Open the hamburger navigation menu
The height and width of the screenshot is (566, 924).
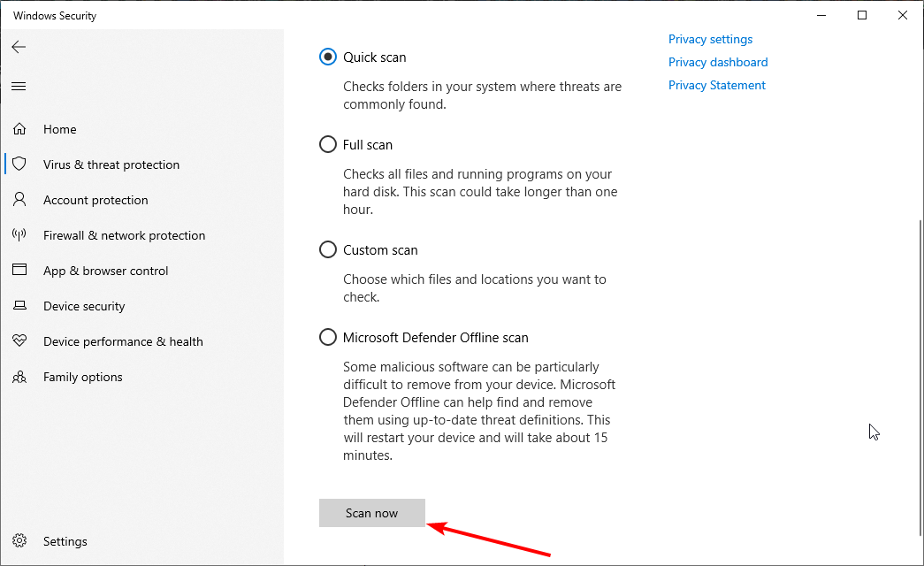click(x=19, y=86)
